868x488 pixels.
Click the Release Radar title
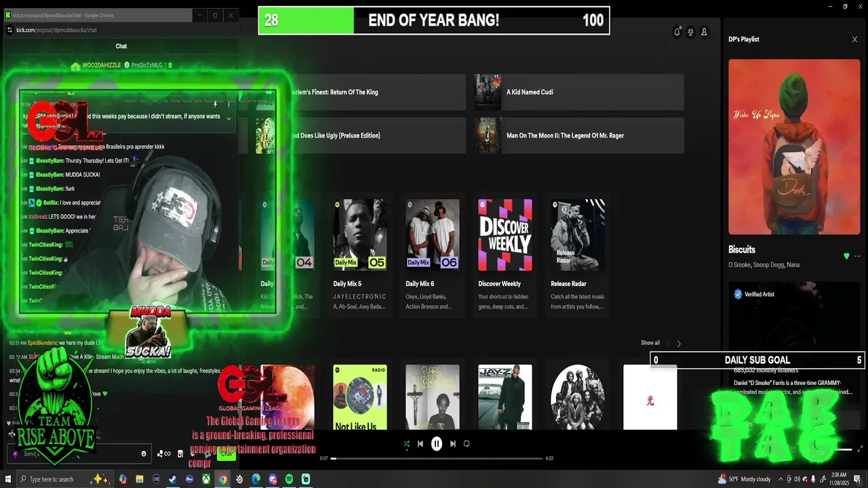click(569, 284)
